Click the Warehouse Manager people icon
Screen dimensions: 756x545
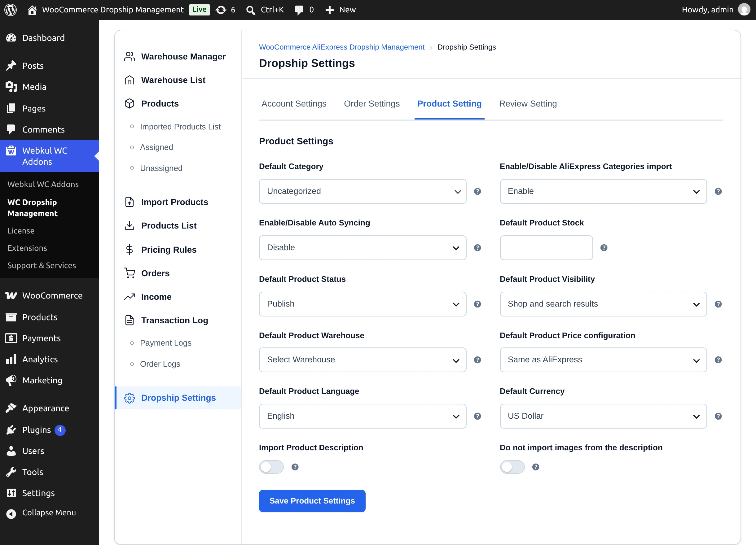(x=129, y=56)
